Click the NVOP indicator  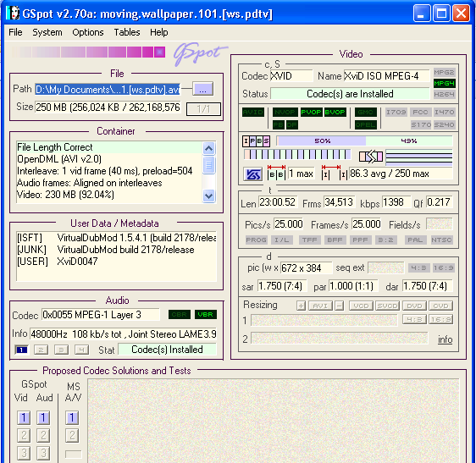tap(285, 113)
